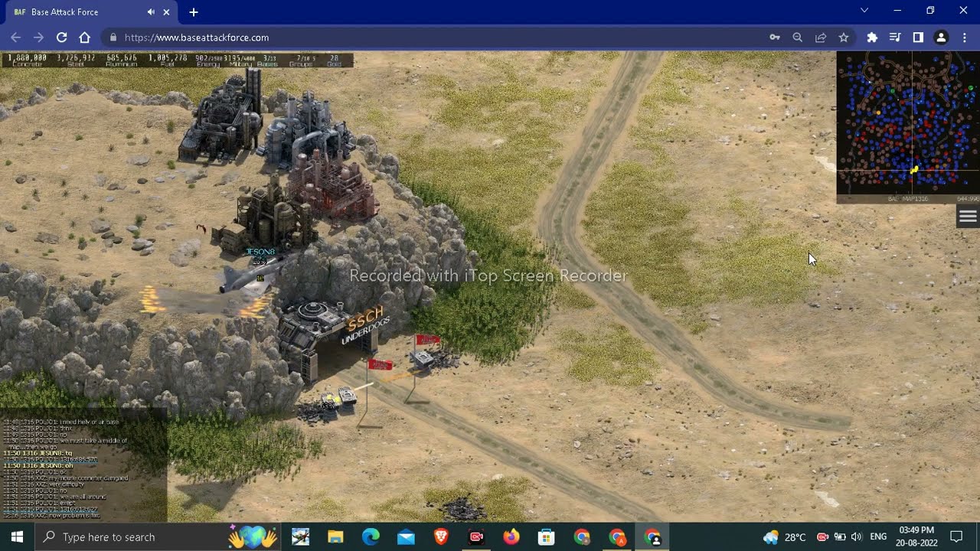Screen dimensions: 980x551
Task: Bookmark this page with the star
Action: 844,37
